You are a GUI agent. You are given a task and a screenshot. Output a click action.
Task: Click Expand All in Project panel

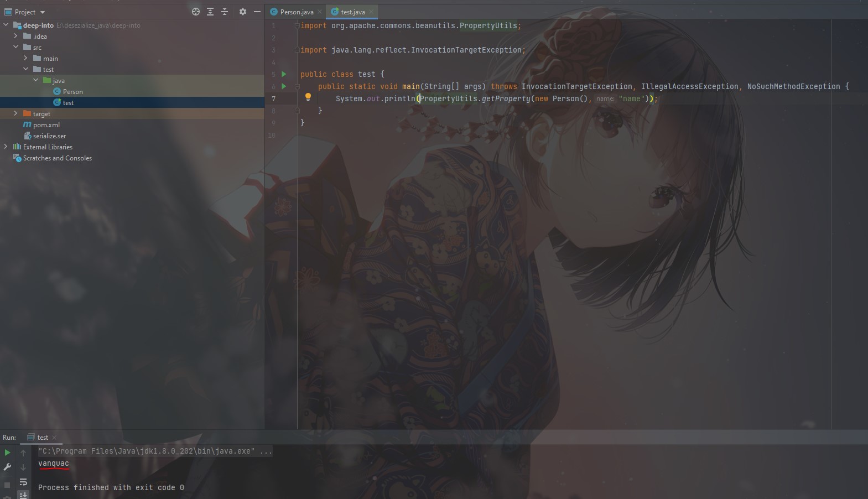pos(210,12)
